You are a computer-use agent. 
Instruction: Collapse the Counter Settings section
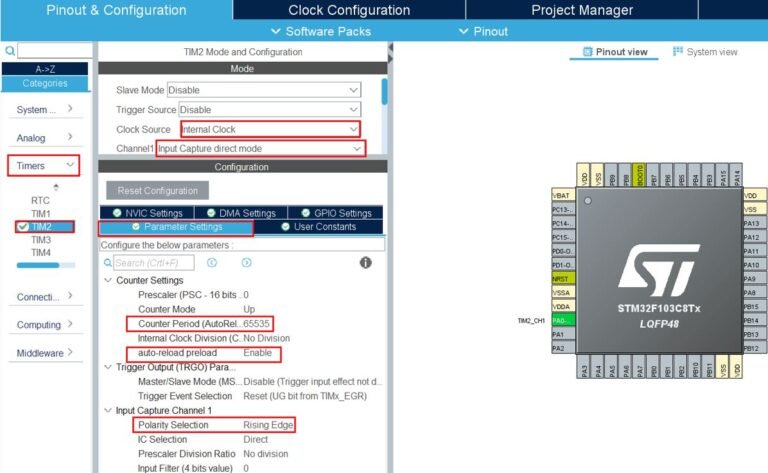click(x=108, y=280)
